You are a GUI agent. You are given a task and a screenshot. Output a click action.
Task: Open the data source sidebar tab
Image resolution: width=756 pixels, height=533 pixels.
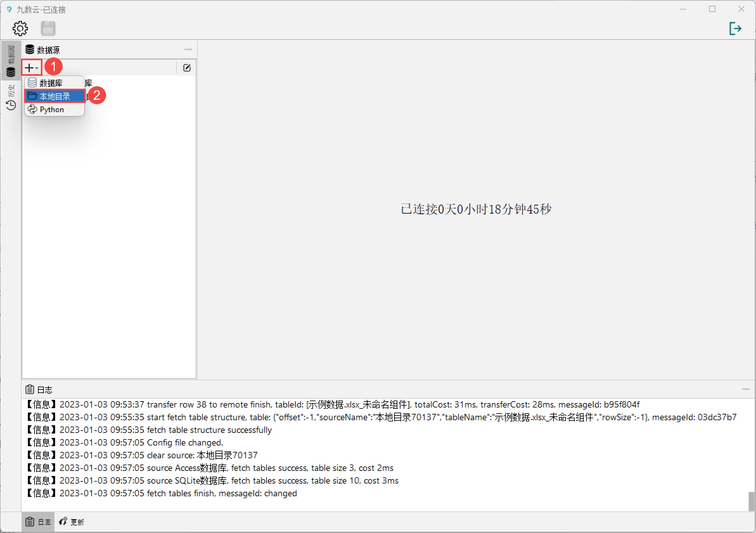[11, 61]
